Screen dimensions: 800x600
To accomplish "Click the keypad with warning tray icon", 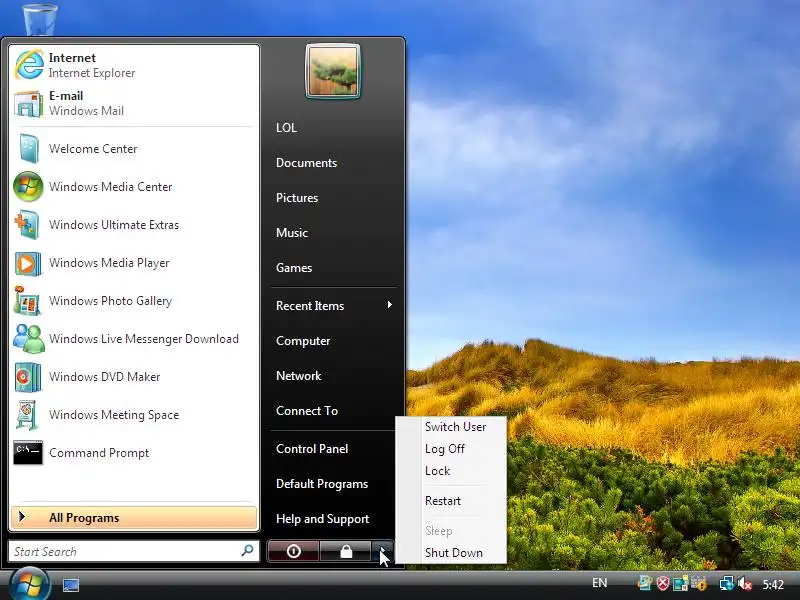I will tap(698, 583).
